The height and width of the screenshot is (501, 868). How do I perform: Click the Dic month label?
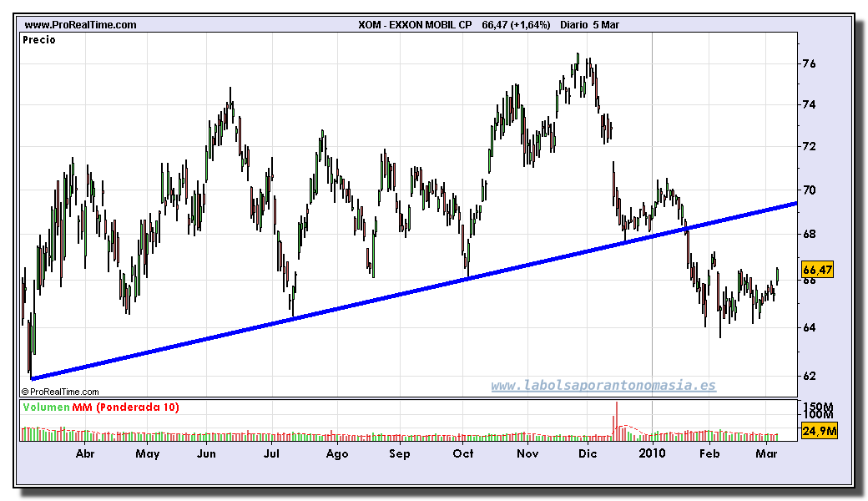pos(588,454)
